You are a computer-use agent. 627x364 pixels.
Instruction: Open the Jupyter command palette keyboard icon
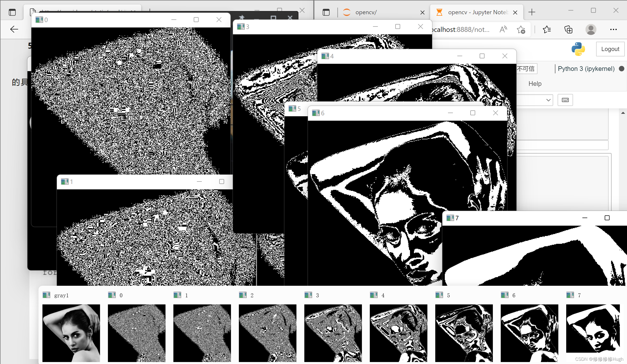pyautogui.click(x=565, y=100)
